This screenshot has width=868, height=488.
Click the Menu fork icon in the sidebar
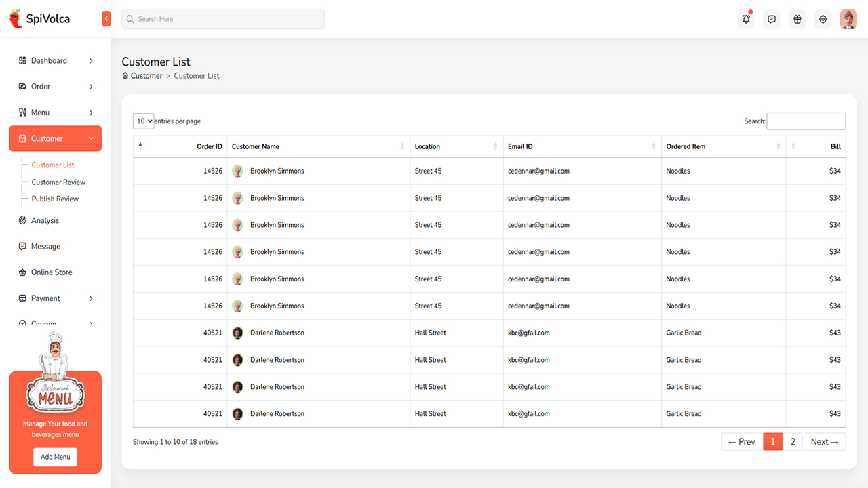click(x=22, y=113)
